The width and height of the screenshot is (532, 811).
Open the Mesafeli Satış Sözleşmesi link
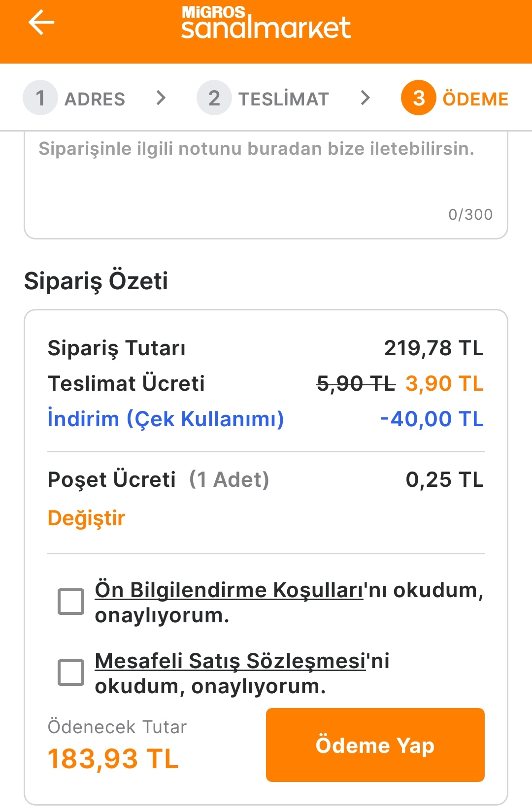click(230, 661)
